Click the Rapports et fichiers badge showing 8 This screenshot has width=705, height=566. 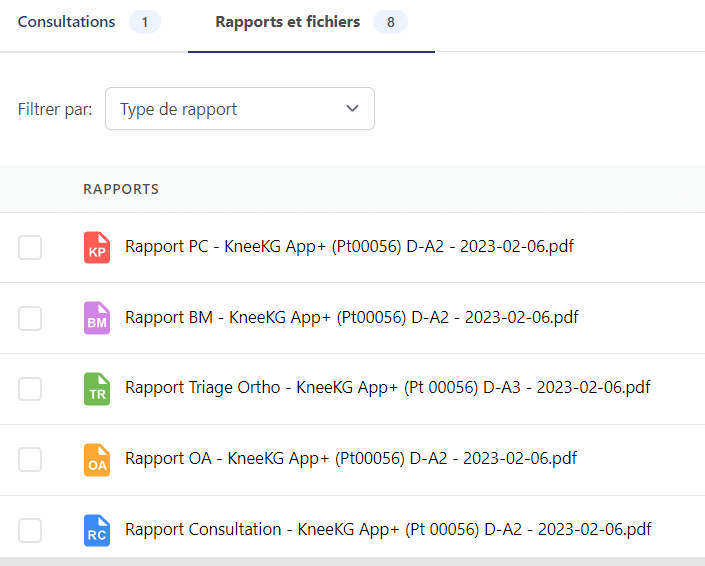point(390,22)
